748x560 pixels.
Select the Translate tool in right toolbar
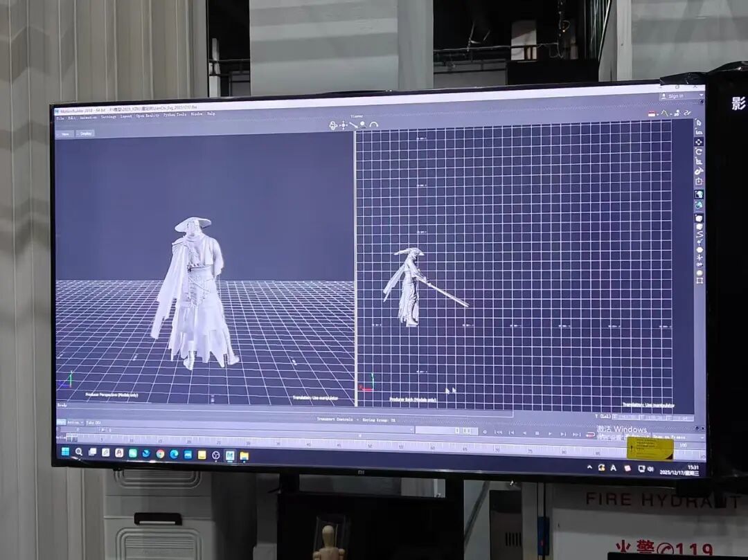click(x=699, y=142)
